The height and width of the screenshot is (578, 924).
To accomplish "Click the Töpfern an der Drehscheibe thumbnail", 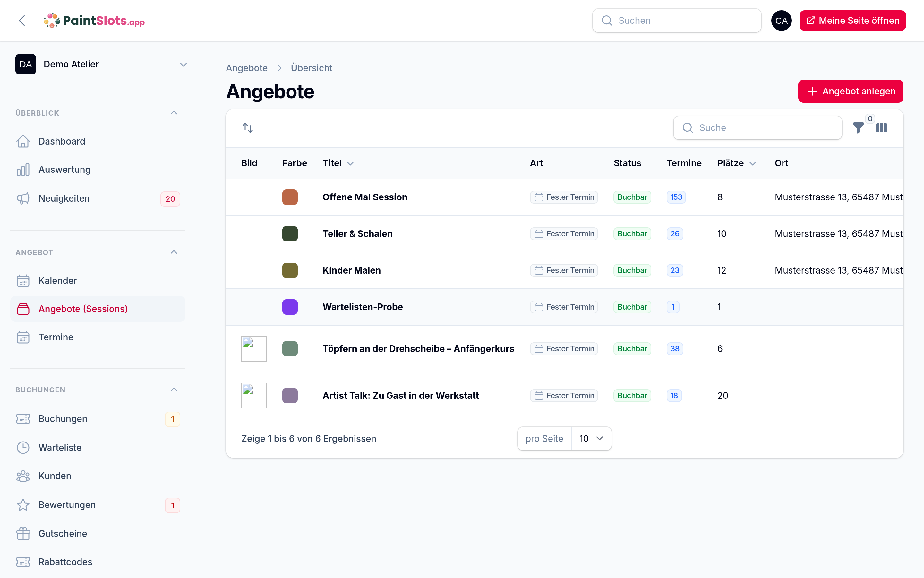I will pyautogui.click(x=254, y=349).
